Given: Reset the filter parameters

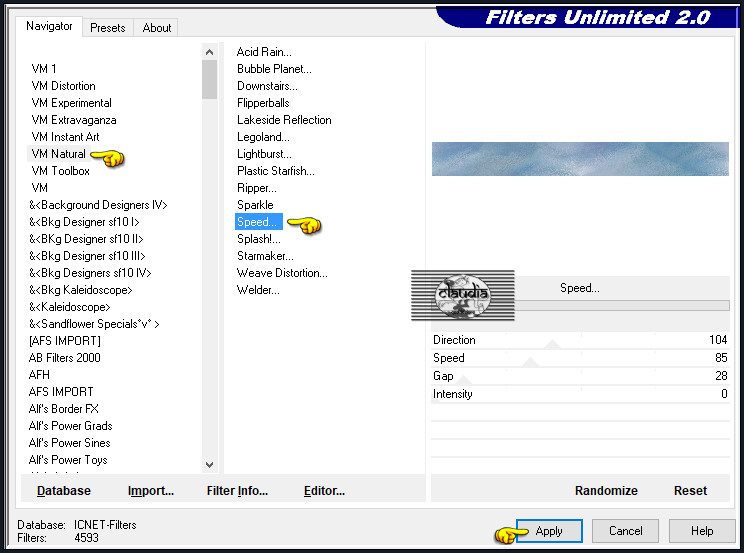Looking at the screenshot, I should tap(690, 491).
